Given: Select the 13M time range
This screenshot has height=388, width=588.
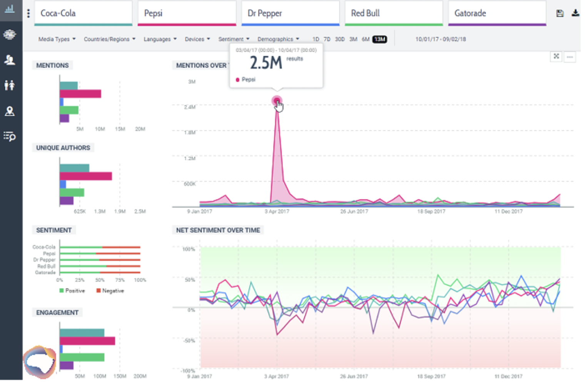Looking at the screenshot, I should pos(380,39).
